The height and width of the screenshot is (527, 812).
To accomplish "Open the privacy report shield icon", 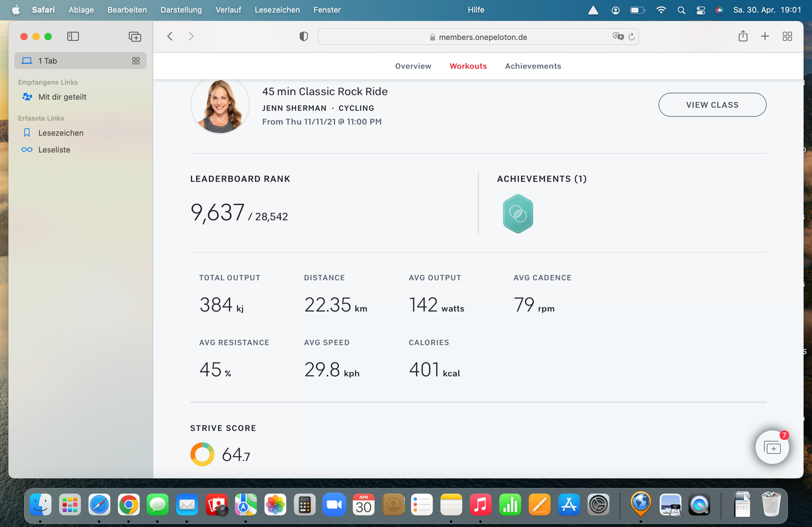I will tap(304, 37).
